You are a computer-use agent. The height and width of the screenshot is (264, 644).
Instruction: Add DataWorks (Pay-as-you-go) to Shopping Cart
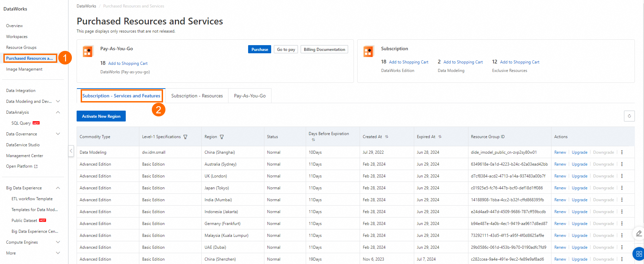point(128,63)
